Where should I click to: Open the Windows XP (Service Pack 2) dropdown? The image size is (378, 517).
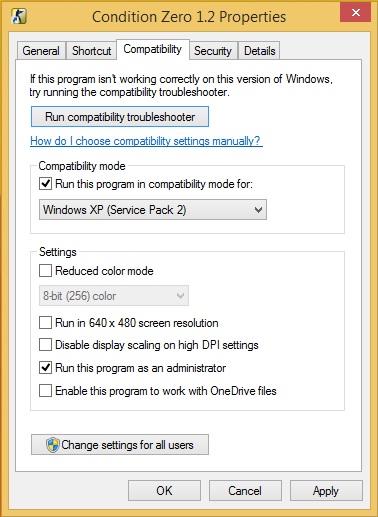click(x=153, y=210)
